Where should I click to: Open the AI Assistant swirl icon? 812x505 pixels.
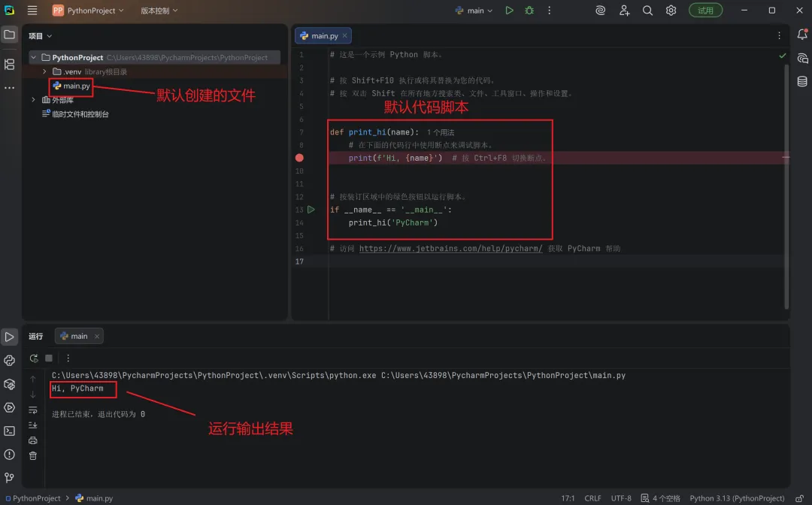click(x=600, y=11)
